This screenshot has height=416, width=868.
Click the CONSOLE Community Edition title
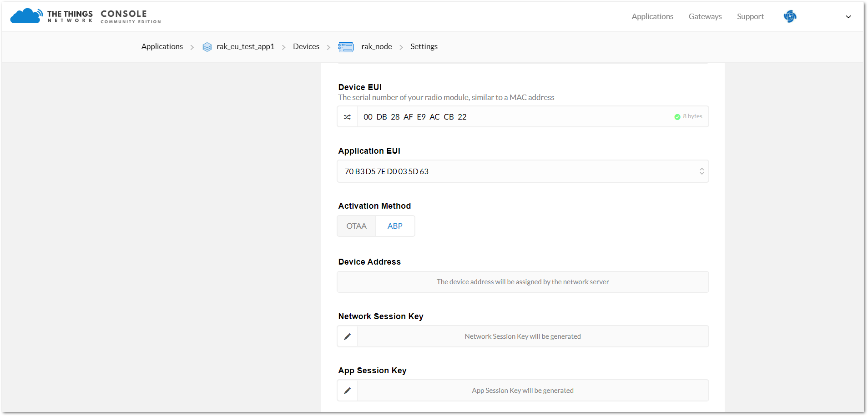[131, 16]
